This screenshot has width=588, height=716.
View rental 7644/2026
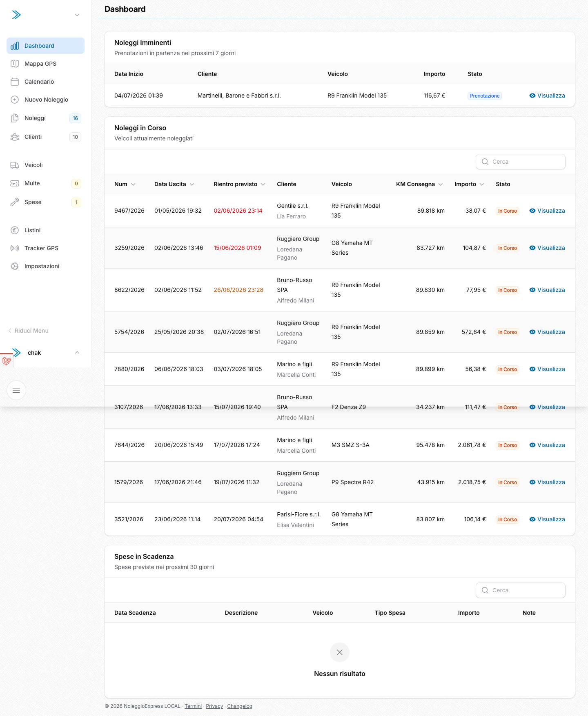point(547,445)
